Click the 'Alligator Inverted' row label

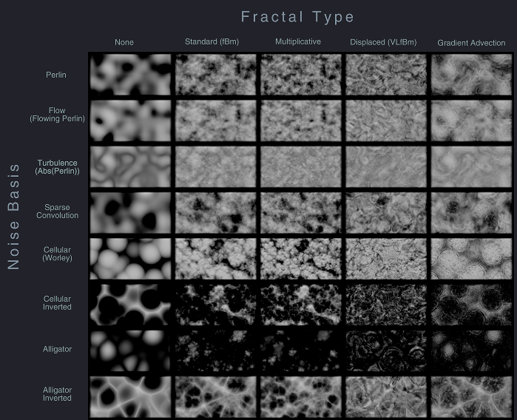tap(57, 394)
